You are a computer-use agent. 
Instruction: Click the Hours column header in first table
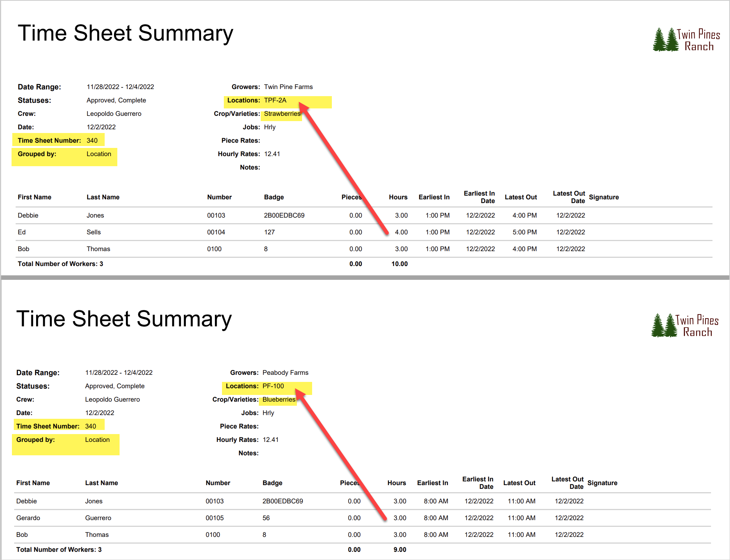click(x=398, y=197)
